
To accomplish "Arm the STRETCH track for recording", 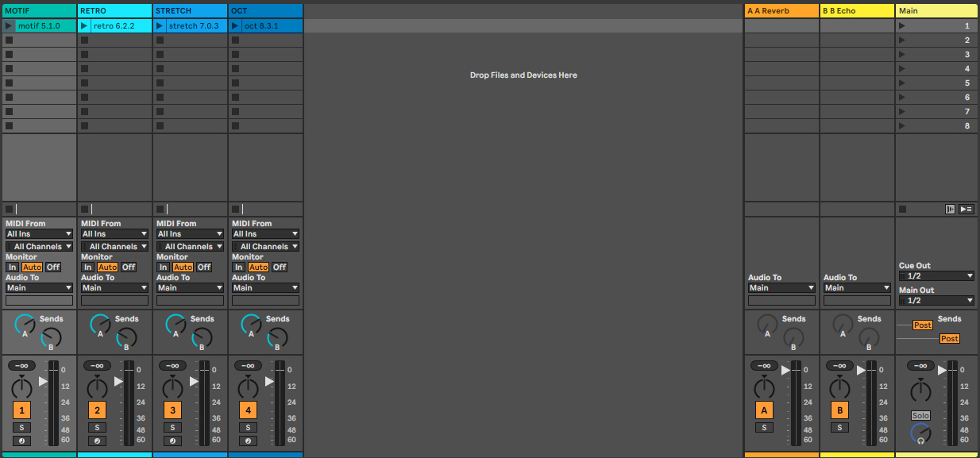I will [172, 441].
